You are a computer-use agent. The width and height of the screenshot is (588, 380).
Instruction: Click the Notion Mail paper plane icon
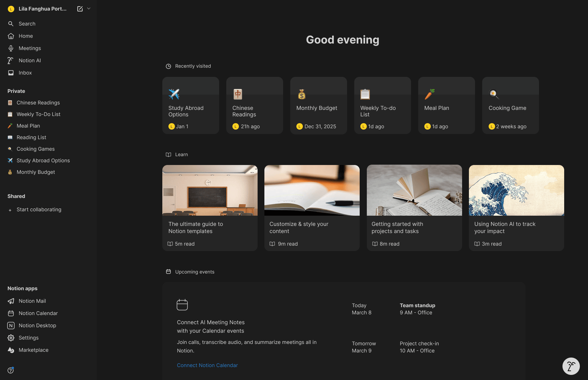(x=11, y=301)
